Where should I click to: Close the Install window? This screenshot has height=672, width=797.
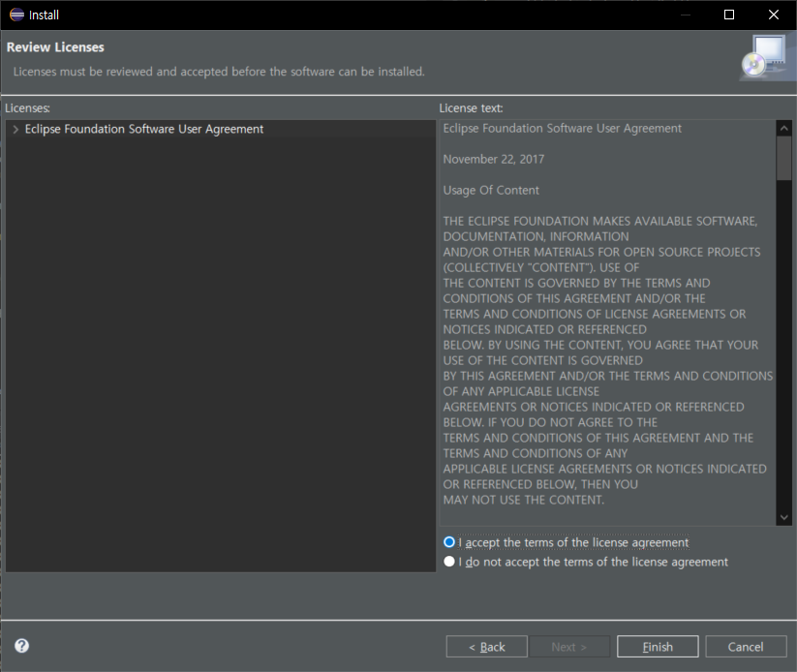click(774, 15)
